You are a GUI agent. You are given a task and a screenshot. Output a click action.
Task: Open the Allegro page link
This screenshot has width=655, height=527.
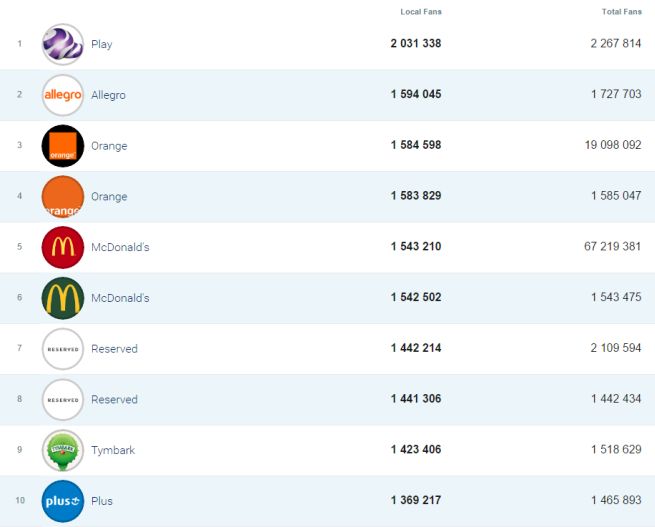108,95
